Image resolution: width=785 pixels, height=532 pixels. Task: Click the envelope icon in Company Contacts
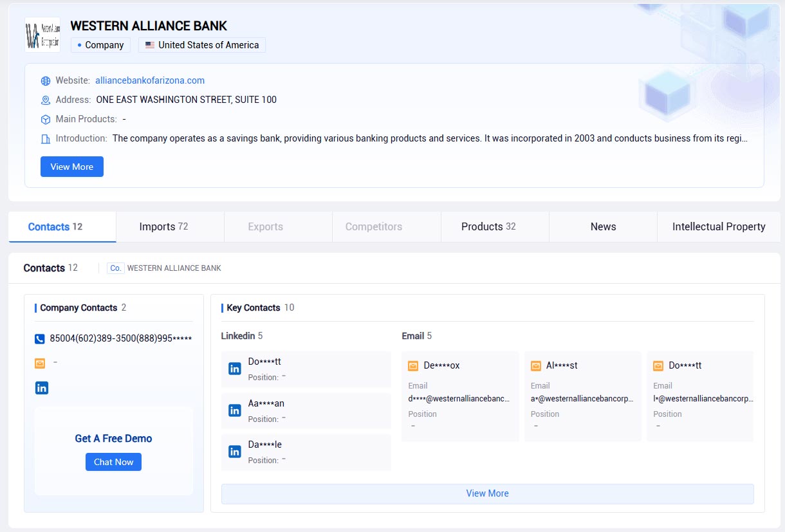tap(40, 363)
